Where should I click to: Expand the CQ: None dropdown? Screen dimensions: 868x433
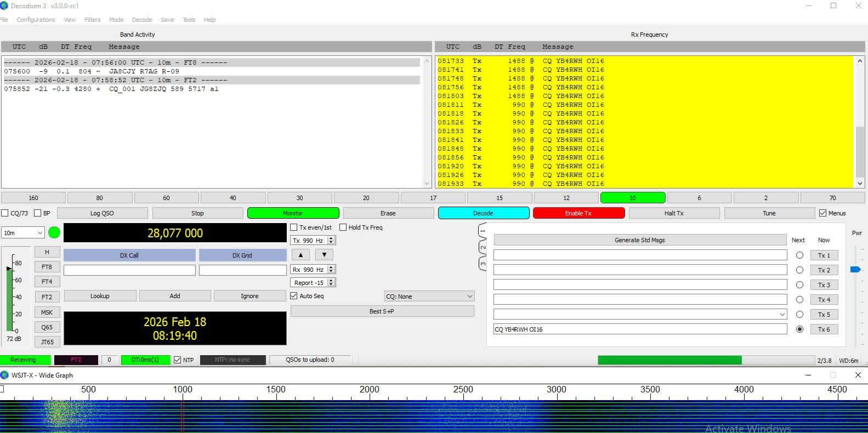click(x=429, y=297)
